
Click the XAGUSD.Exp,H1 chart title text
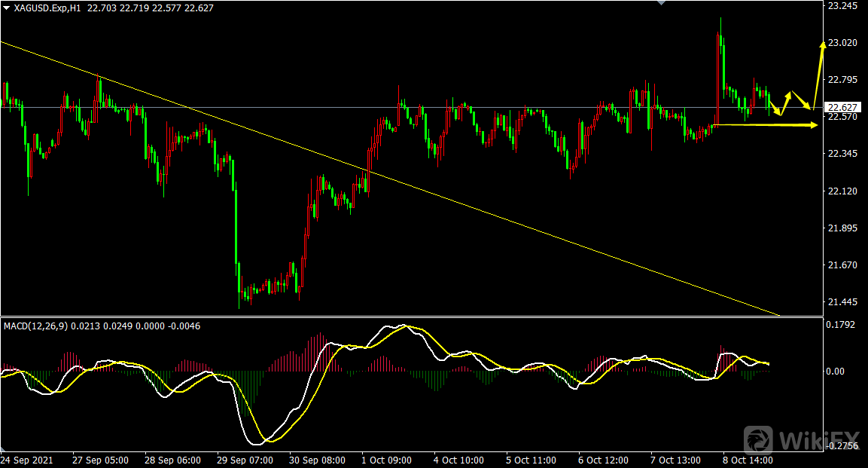[x=47, y=7]
